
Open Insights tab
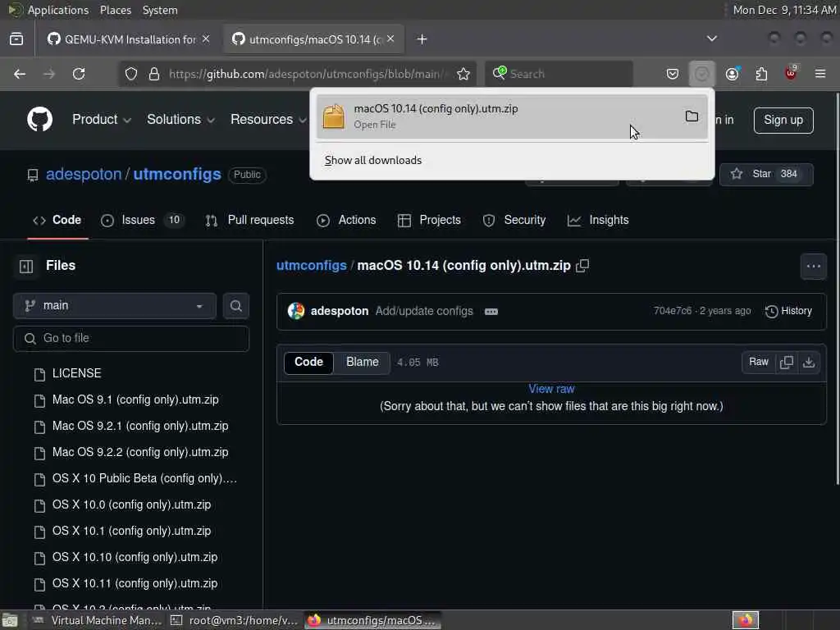598,220
